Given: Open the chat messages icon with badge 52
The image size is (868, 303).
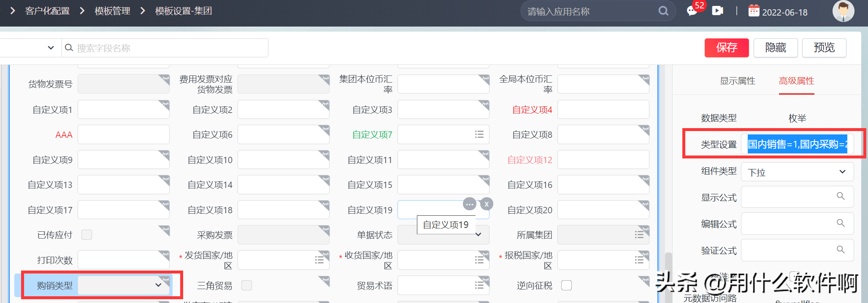Looking at the screenshot, I should click(692, 11).
